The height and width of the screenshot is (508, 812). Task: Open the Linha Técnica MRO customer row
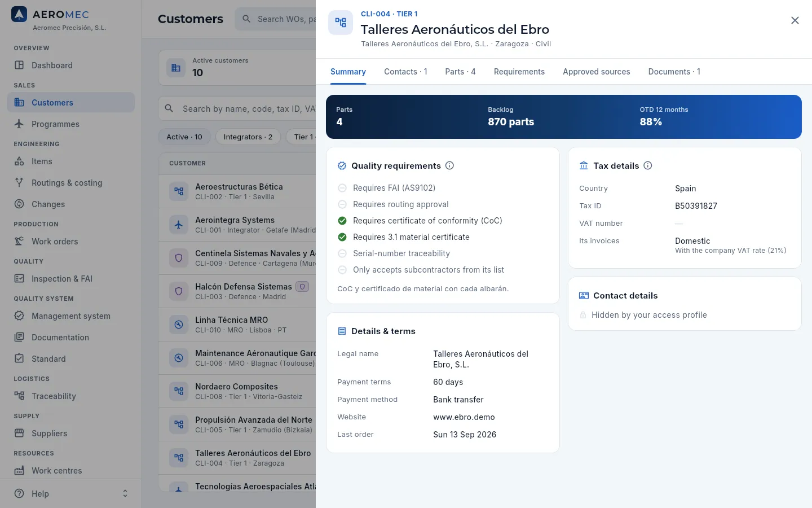pyautogui.click(x=237, y=325)
